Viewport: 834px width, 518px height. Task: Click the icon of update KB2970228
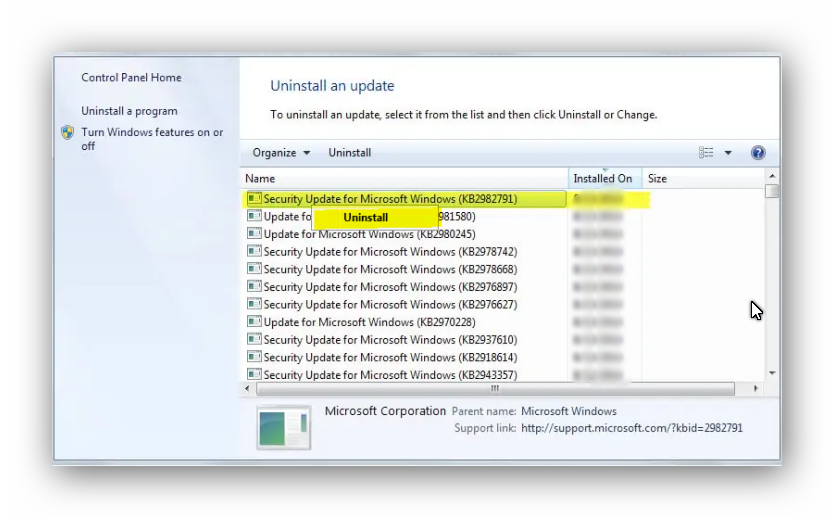click(254, 321)
